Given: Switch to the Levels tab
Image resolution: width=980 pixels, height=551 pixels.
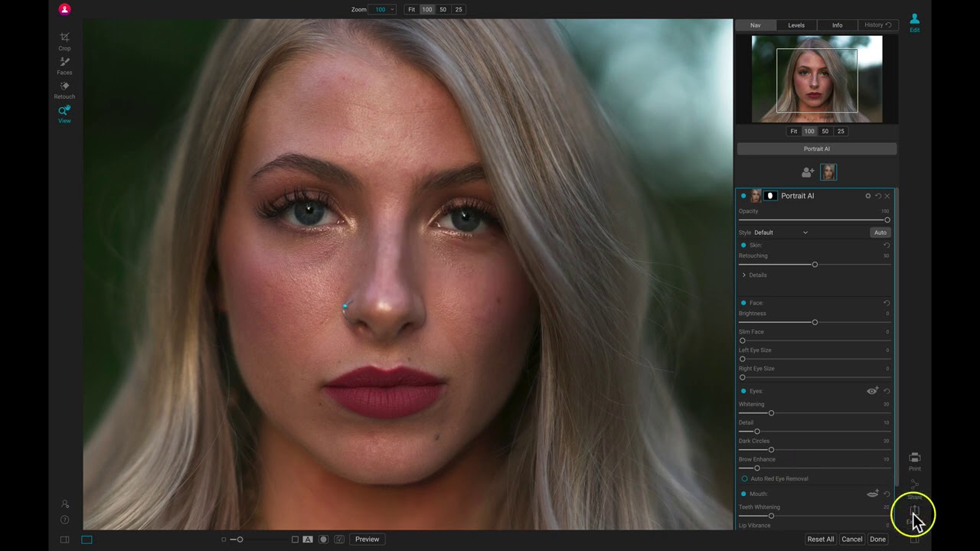Looking at the screenshot, I should pyautogui.click(x=796, y=25).
